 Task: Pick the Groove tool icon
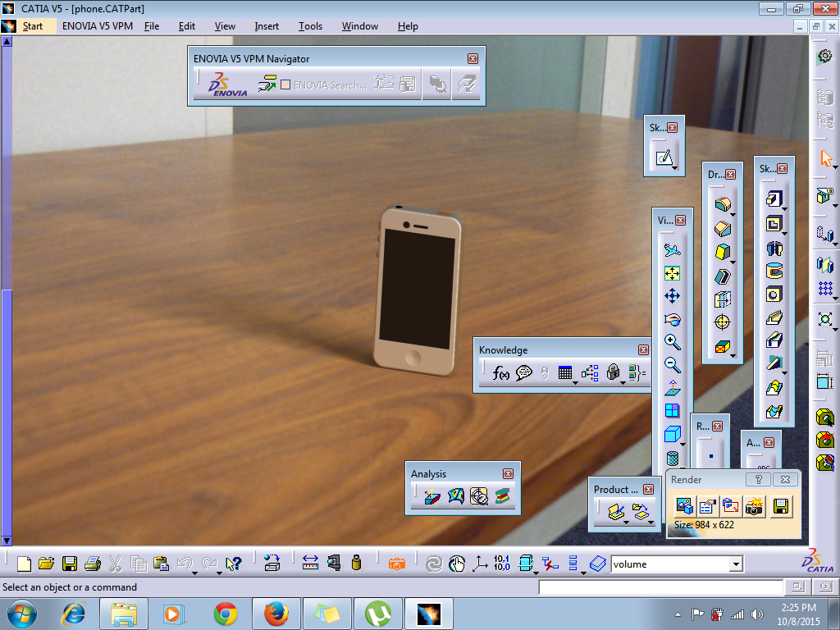774,271
